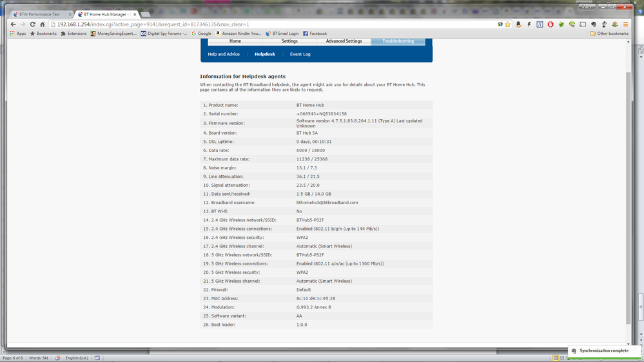Click the IE Tab icon in address bar
The height and width of the screenshot is (362, 644).
[500, 24]
